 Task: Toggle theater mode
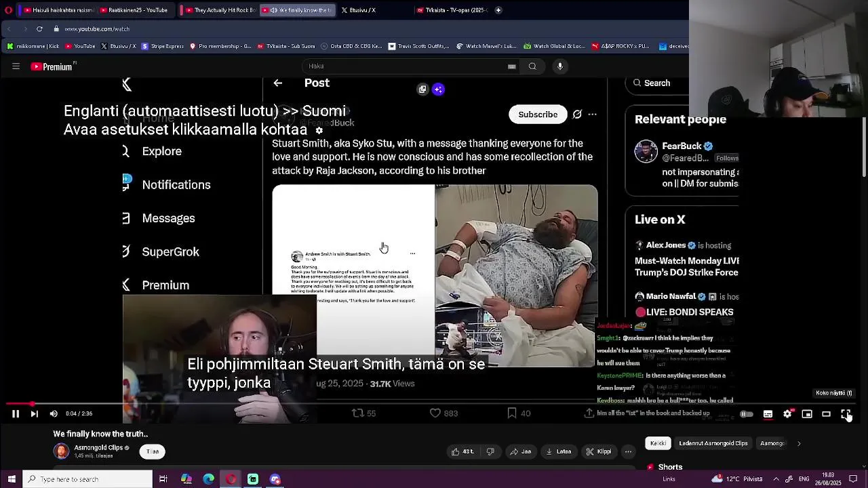click(x=826, y=414)
